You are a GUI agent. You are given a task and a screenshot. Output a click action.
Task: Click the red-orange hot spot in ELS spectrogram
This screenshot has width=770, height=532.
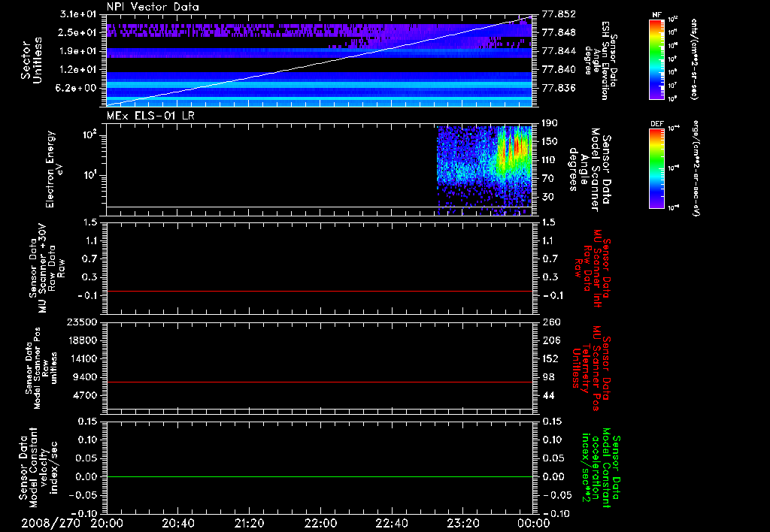coord(517,147)
